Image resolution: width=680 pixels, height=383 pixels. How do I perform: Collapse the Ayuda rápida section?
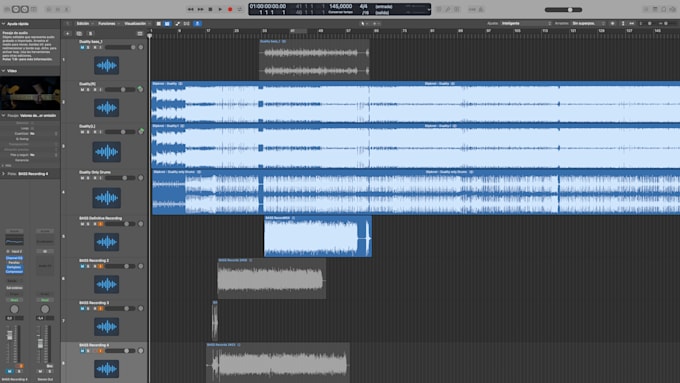(x=3, y=23)
